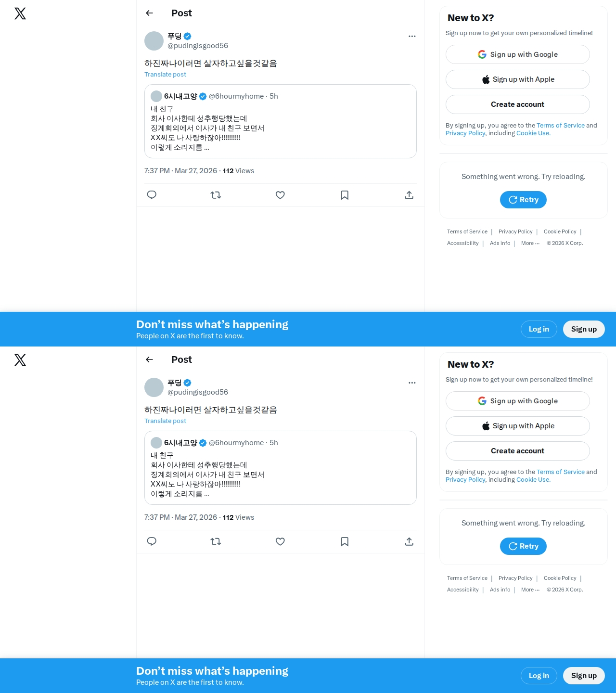This screenshot has width=616, height=693.
Task: Click the Log in button in the middle blue banner
Action: click(539, 329)
